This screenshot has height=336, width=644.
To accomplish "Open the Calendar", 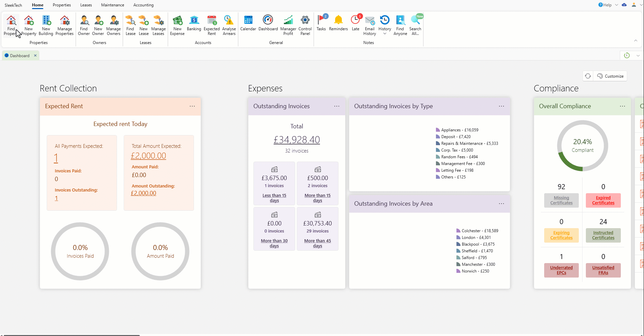I will click(248, 23).
